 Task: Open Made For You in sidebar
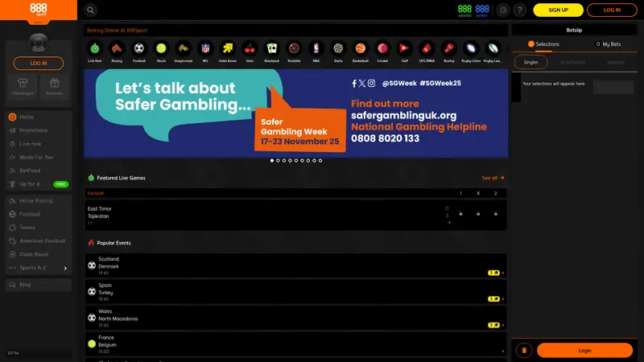[39, 157]
